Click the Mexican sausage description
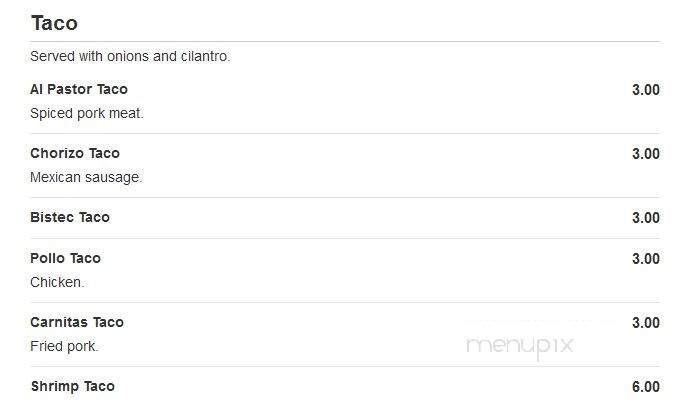The height and width of the screenshot is (414, 681). 86,177
